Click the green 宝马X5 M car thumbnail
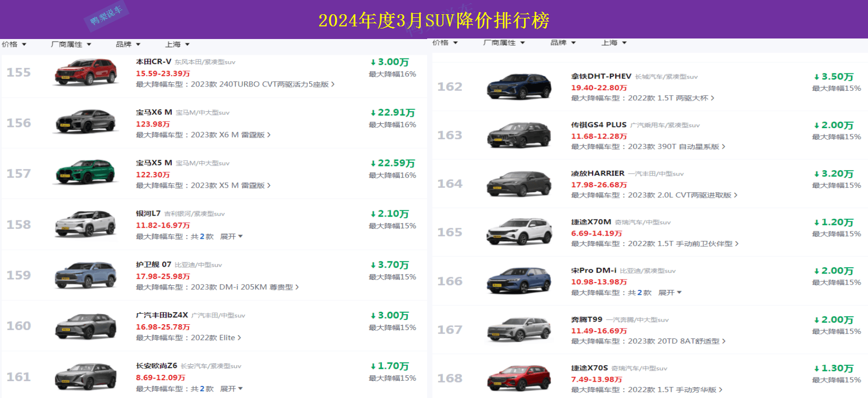The image size is (868, 398). click(85, 173)
